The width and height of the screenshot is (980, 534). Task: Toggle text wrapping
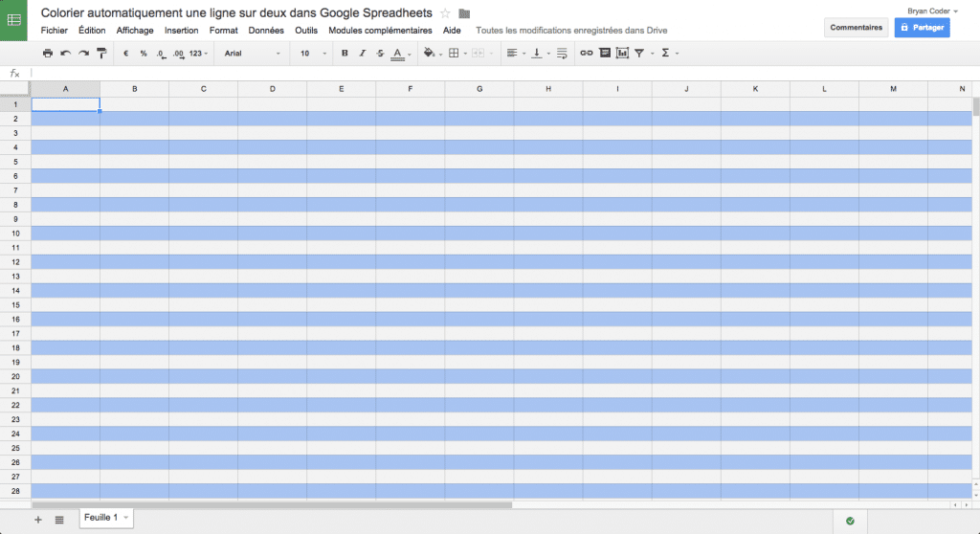(x=561, y=54)
